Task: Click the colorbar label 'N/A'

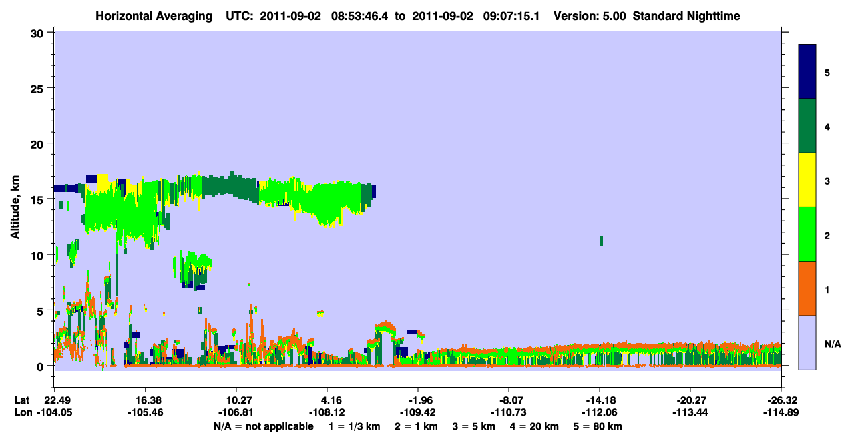Action: tap(832, 344)
